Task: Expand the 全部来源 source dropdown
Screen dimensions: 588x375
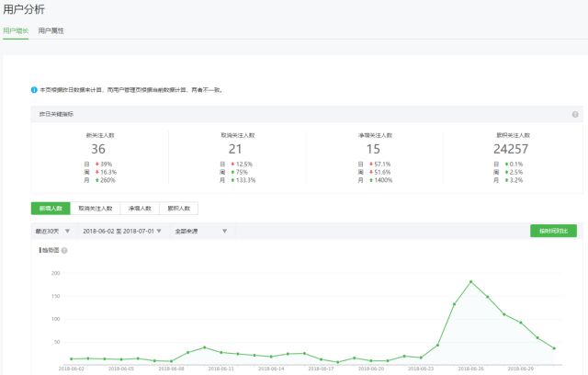Action: 200,231
